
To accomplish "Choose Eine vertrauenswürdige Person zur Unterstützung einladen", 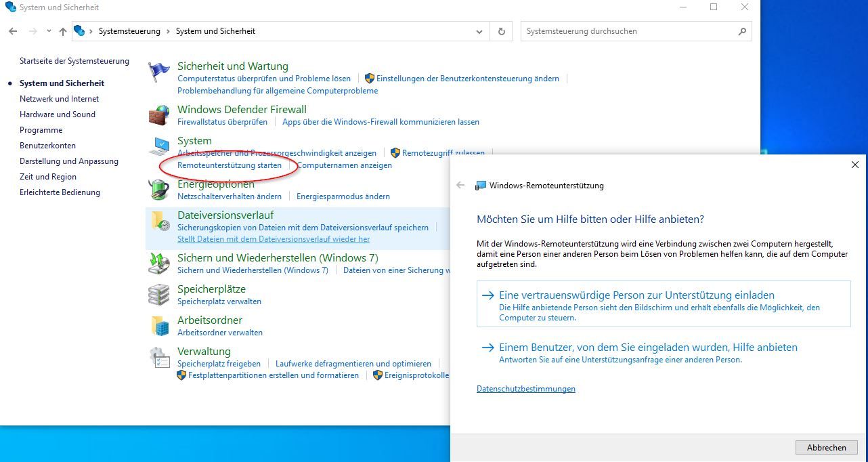I will (x=636, y=295).
